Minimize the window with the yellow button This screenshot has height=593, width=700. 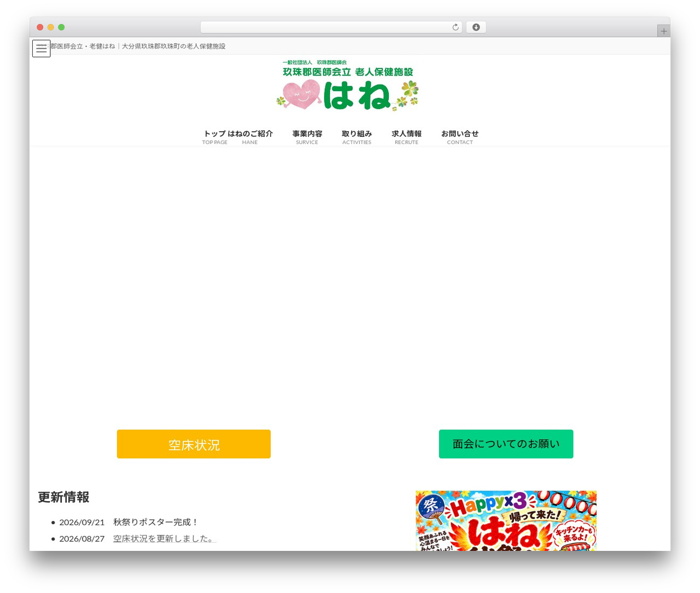pyautogui.click(x=51, y=27)
